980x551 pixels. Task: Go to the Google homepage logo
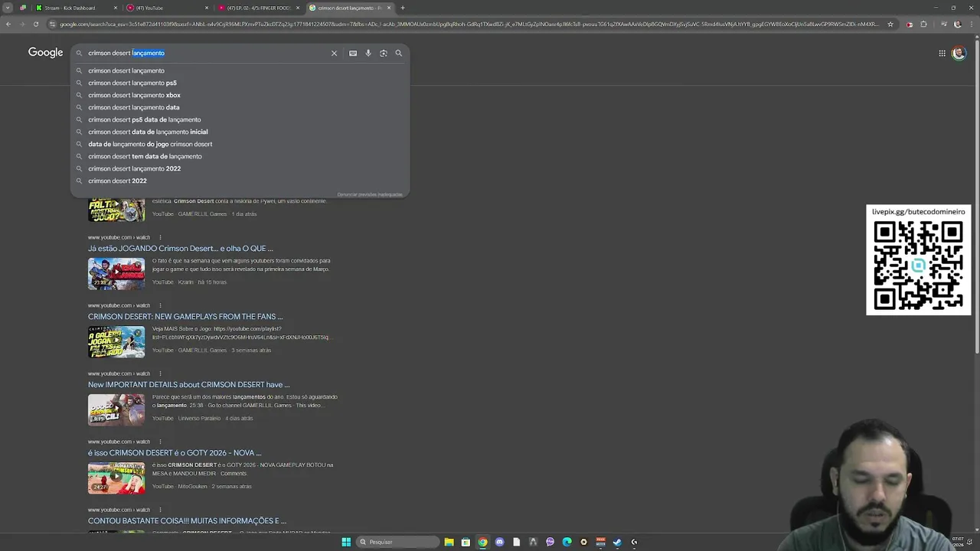[x=45, y=53]
